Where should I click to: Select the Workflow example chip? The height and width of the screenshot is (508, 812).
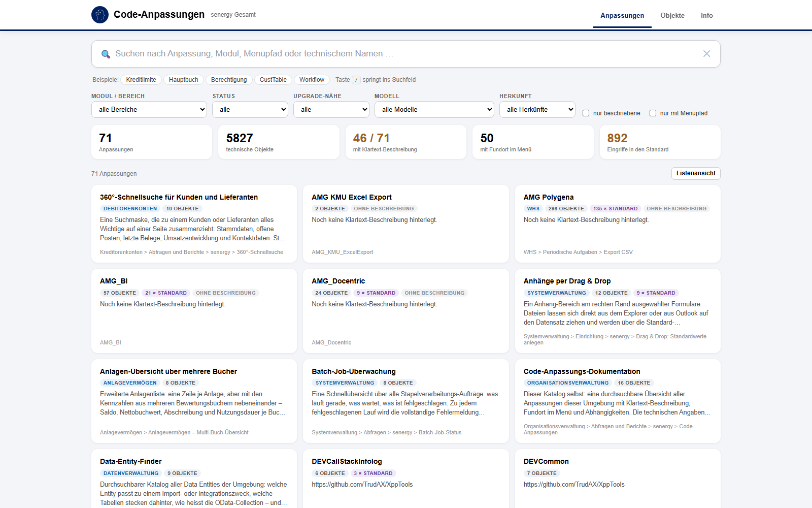[x=312, y=80]
